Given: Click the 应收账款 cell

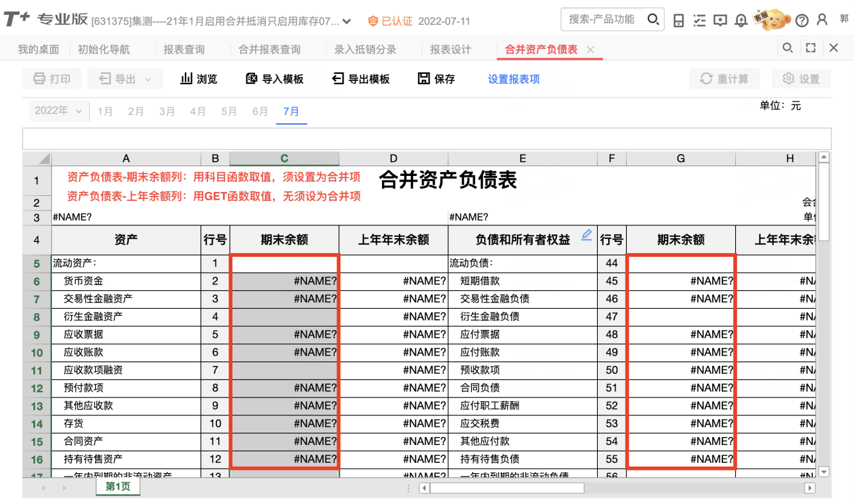Looking at the screenshot, I should tap(126, 352).
